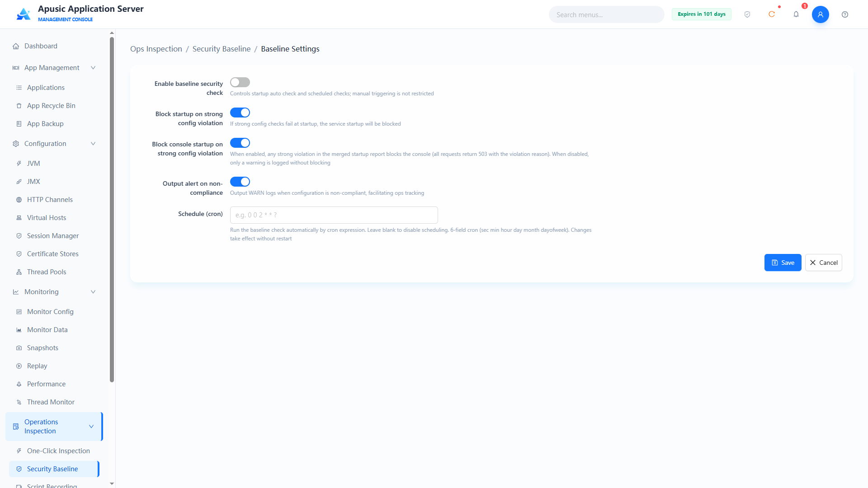
Task: Go to Security Baseline breadcrumb
Action: (x=222, y=49)
